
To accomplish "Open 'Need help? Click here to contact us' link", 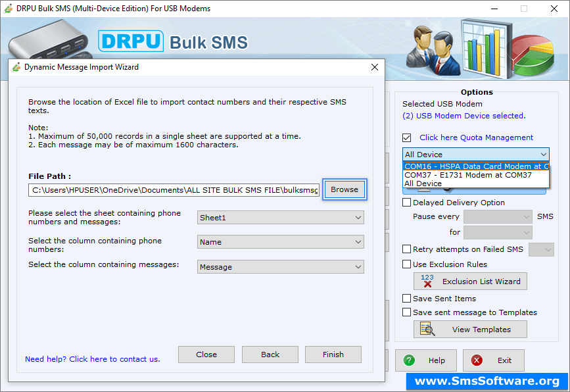I will click(93, 359).
